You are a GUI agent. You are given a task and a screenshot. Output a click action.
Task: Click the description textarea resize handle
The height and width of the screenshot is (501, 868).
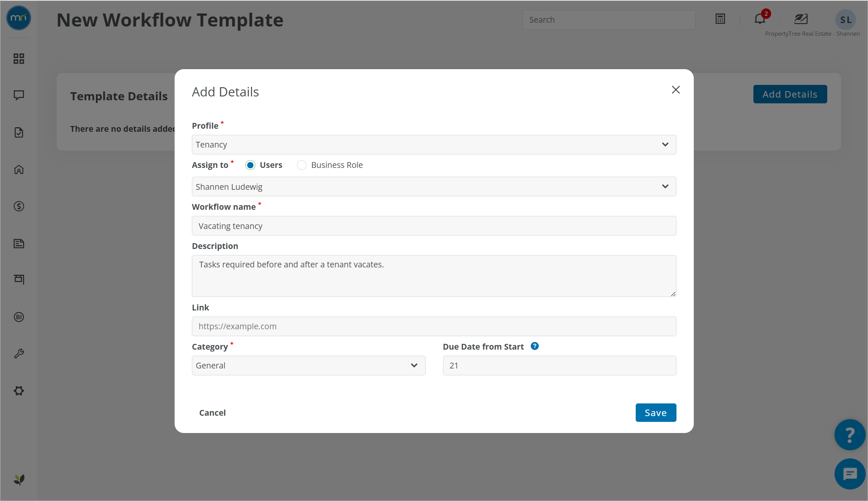pos(673,294)
